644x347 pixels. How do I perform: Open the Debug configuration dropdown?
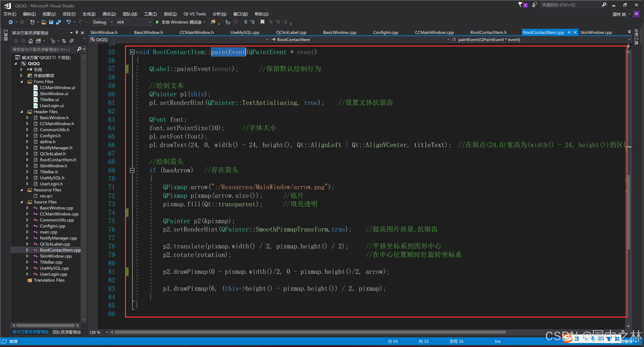coord(103,22)
